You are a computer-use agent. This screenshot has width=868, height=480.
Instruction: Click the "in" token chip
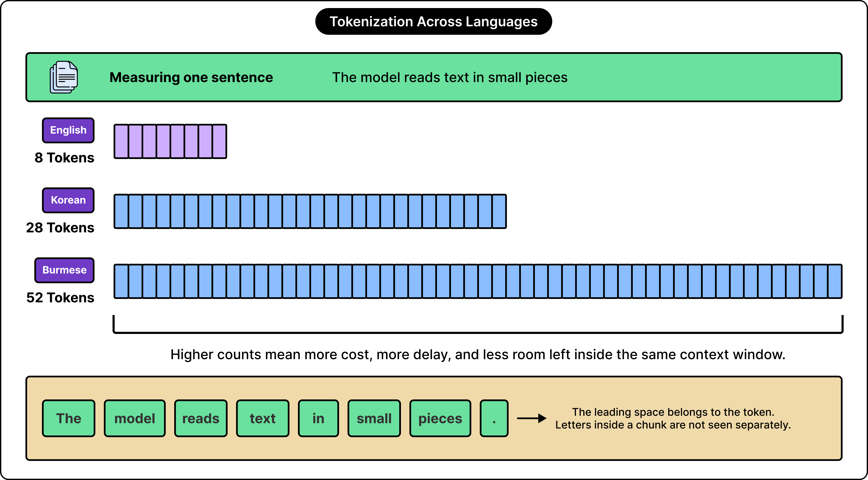[x=319, y=418]
